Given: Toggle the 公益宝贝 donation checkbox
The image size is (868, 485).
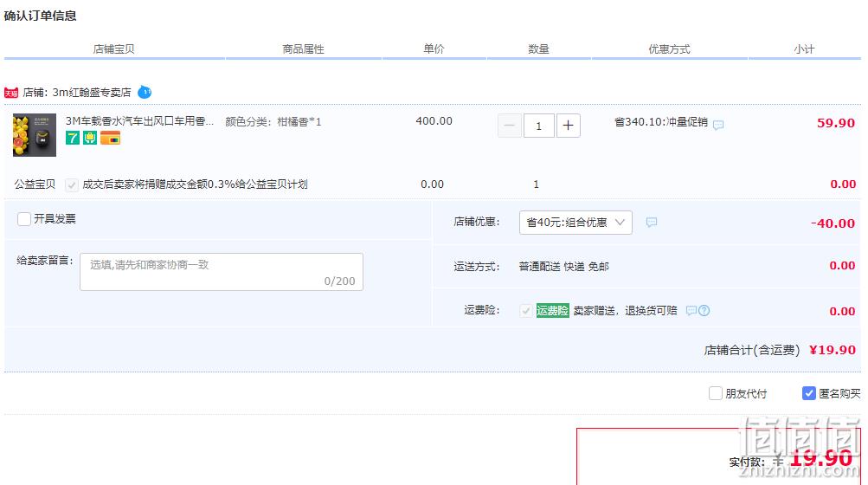Looking at the screenshot, I should [72, 184].
